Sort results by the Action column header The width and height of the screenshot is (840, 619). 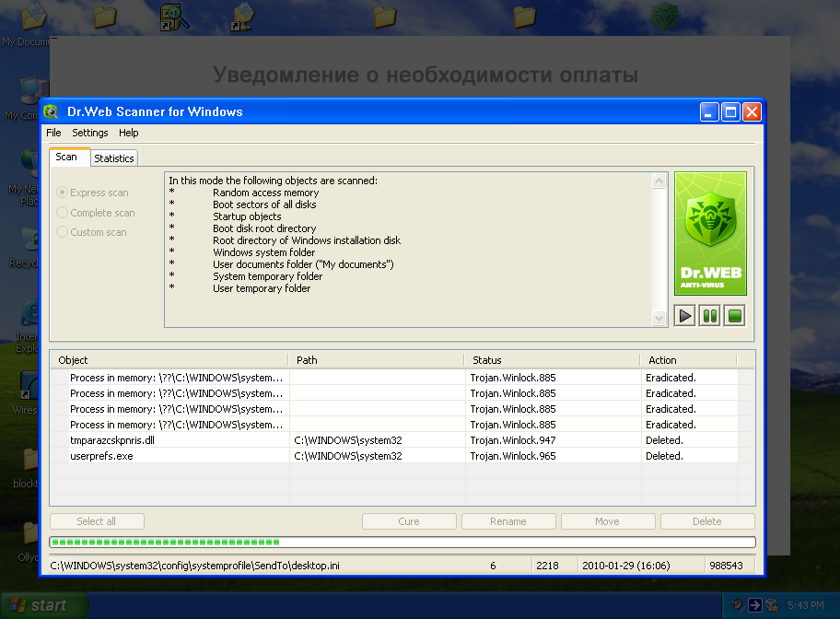click(688, 360)
